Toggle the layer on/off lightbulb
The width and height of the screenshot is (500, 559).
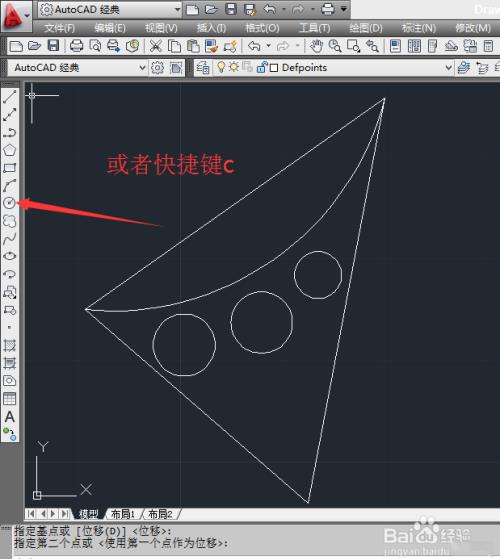221,67
